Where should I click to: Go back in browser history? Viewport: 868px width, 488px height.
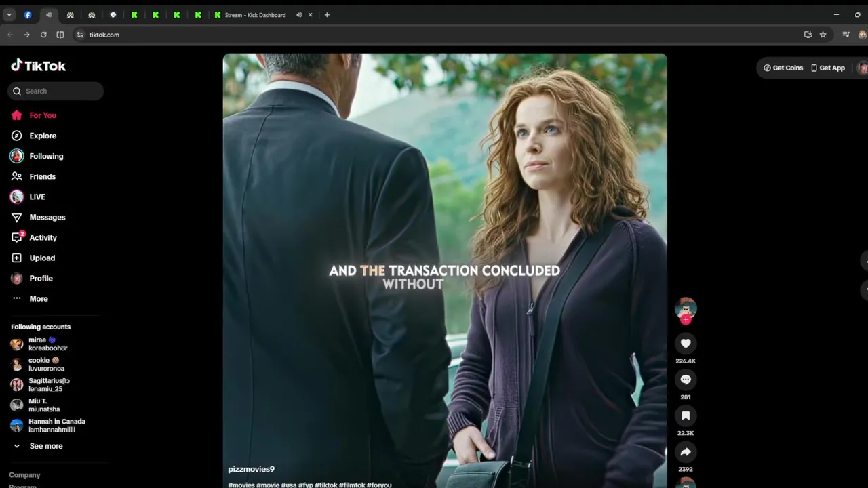10,35
